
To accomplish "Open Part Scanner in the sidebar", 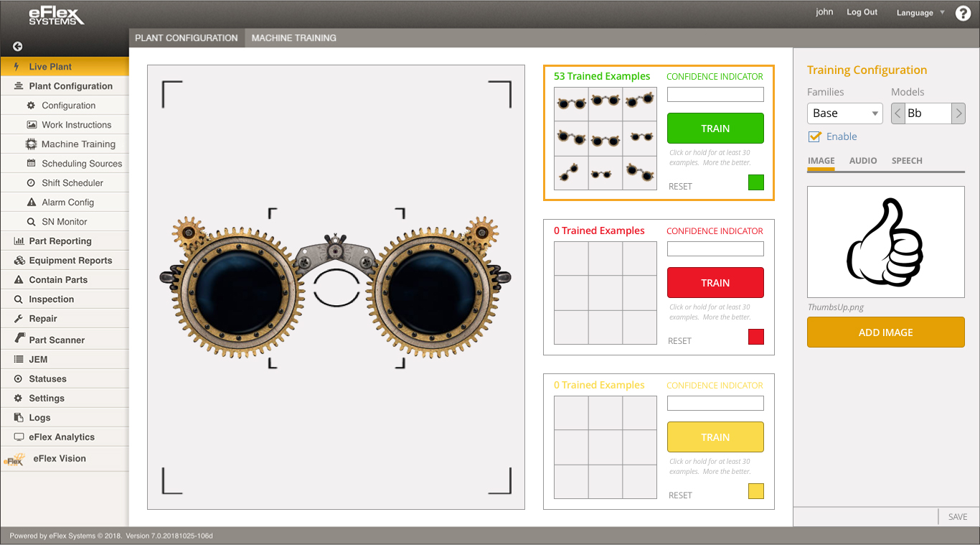I will click(57, 340).
